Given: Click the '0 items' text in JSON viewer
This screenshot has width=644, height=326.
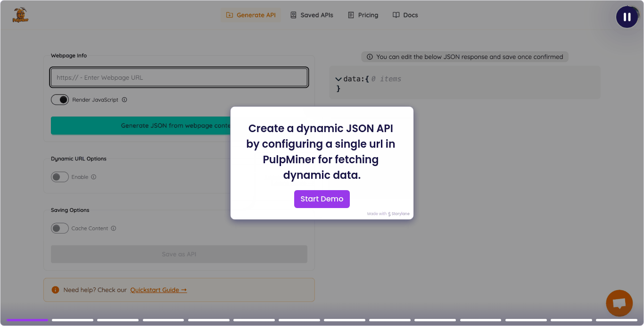Looking at the screenshot, I should click(x=386, y=79).
